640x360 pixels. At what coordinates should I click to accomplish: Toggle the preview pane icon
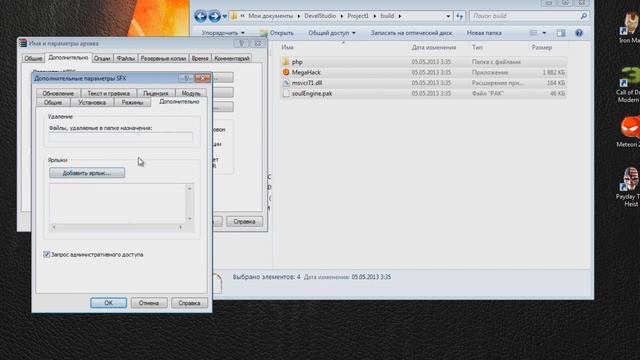pyautogui.click(x=561, y=33)
